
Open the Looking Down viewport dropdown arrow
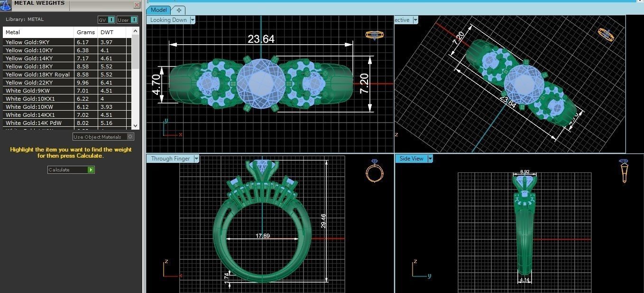192,20
